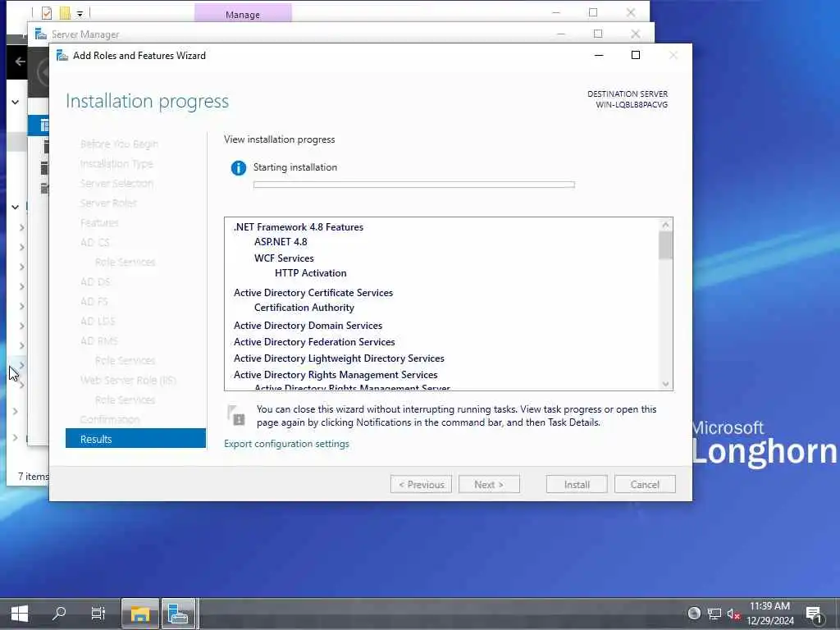Click the scroll up arrow in feature list
Viewport: 840px width, 630px height.
[x=665, y=225]
